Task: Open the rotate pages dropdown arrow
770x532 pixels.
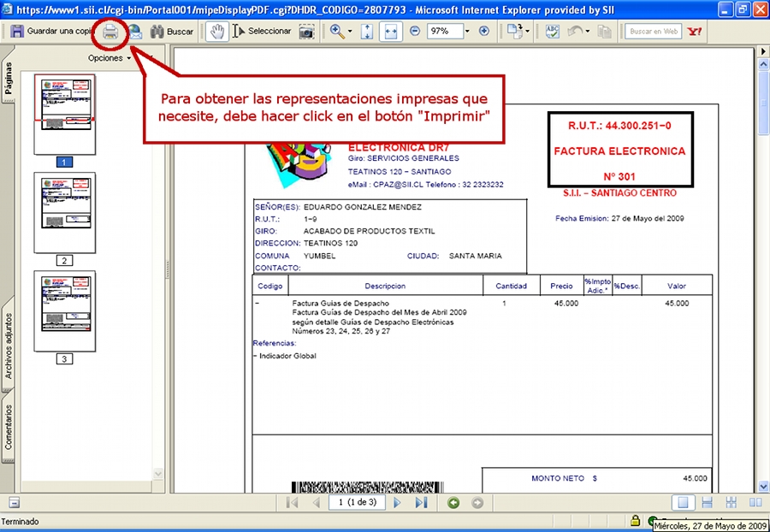Action: (527, 32)
